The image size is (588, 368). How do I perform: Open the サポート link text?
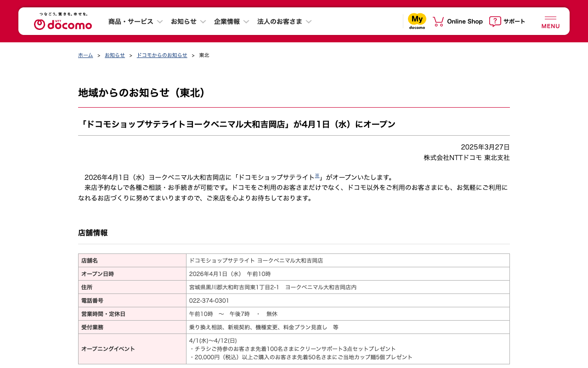(514, 21)
